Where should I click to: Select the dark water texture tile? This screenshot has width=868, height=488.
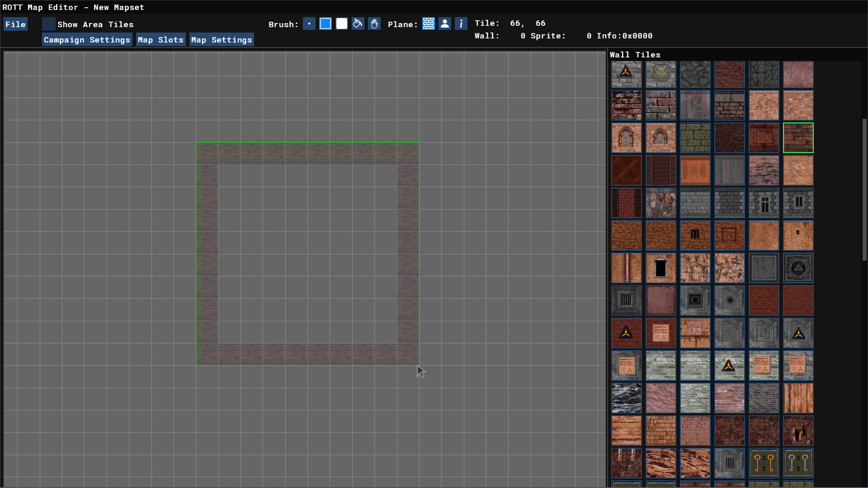tap(627, 398)
